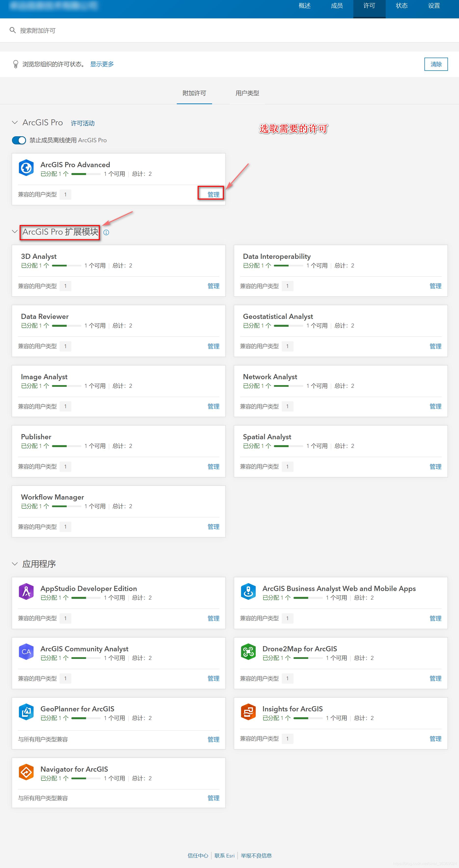Switch to the 用户类型 tab
This screenshot has height=868, width=459.
tap(247, 93)
